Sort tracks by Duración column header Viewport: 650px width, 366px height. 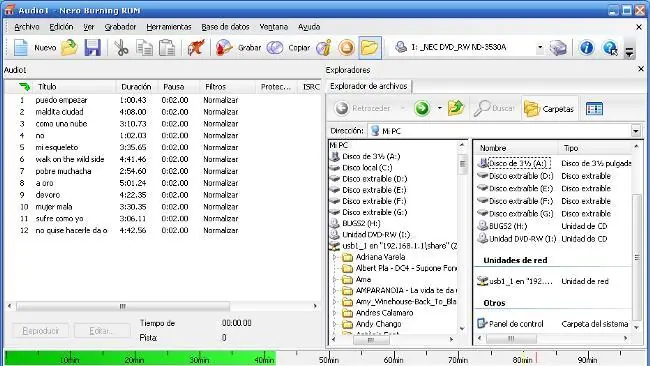click(136, 87)
